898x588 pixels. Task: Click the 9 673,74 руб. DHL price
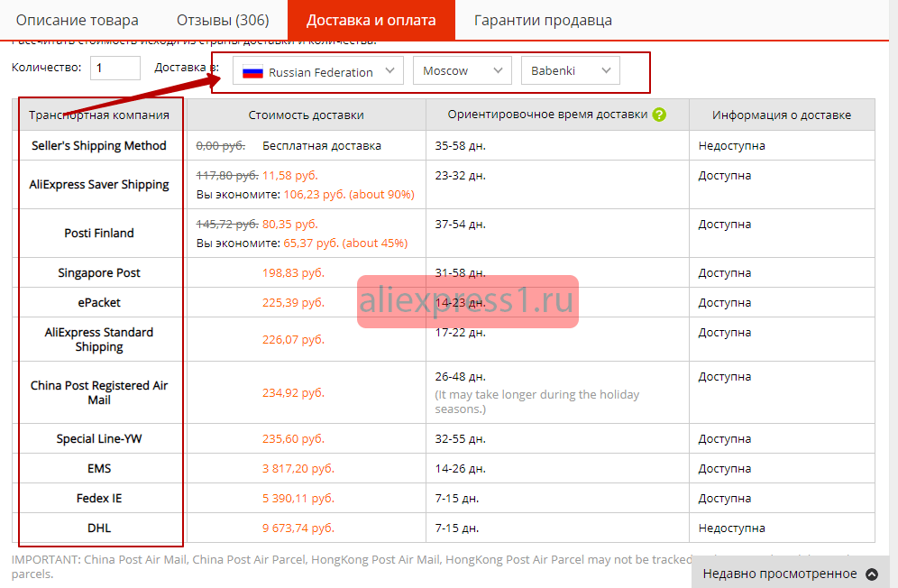coord(298,528)
